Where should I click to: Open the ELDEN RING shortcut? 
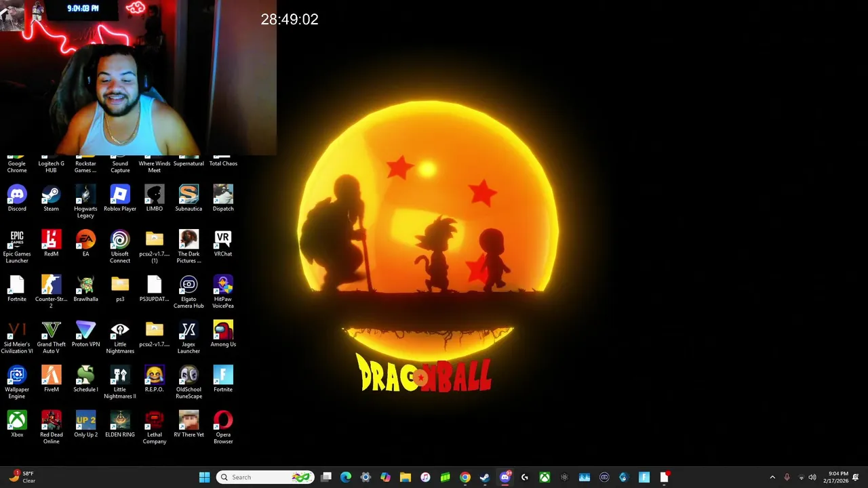click(x=120, y=424)
